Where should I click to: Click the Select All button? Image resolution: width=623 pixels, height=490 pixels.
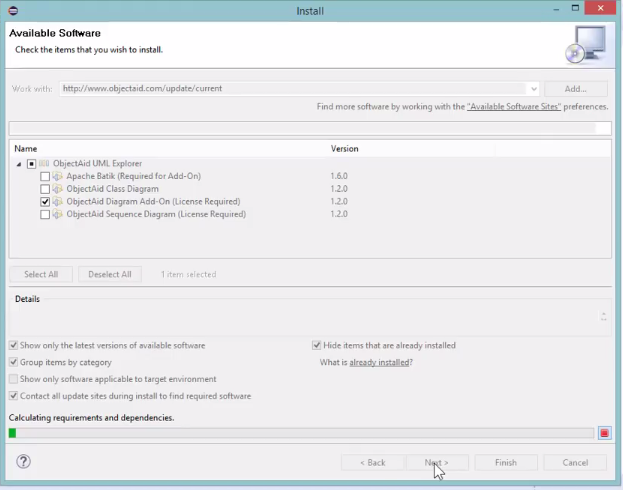[41, 274]
